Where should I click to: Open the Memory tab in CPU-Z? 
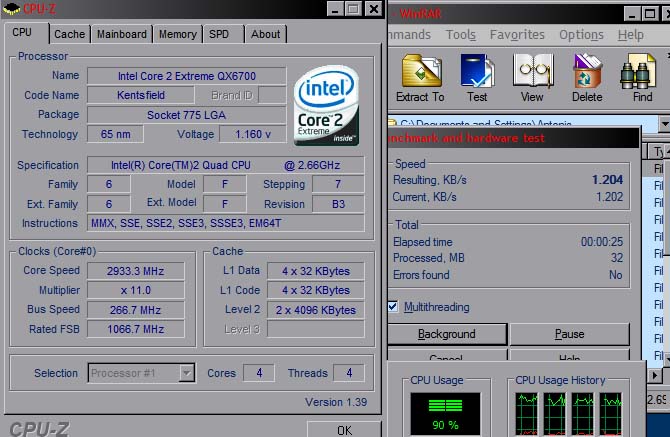tap(178, 34)
